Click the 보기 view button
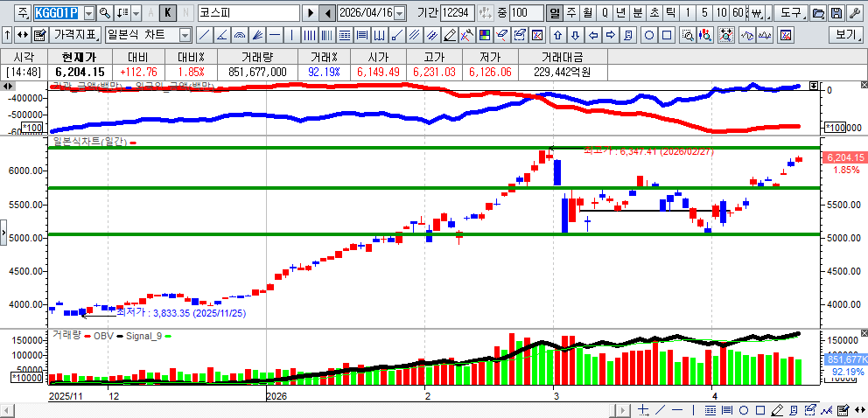 click(x=845, y=36)
